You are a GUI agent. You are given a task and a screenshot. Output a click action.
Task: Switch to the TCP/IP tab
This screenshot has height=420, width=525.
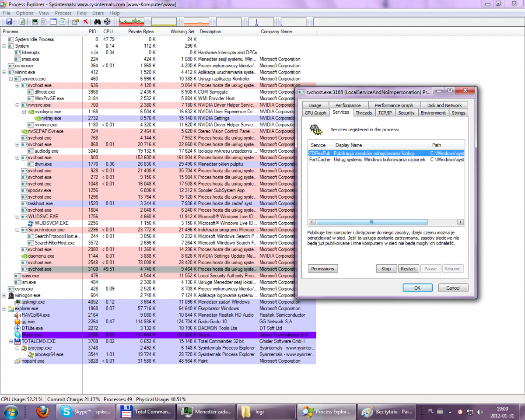pyautogui.click(x=385, y=113)
